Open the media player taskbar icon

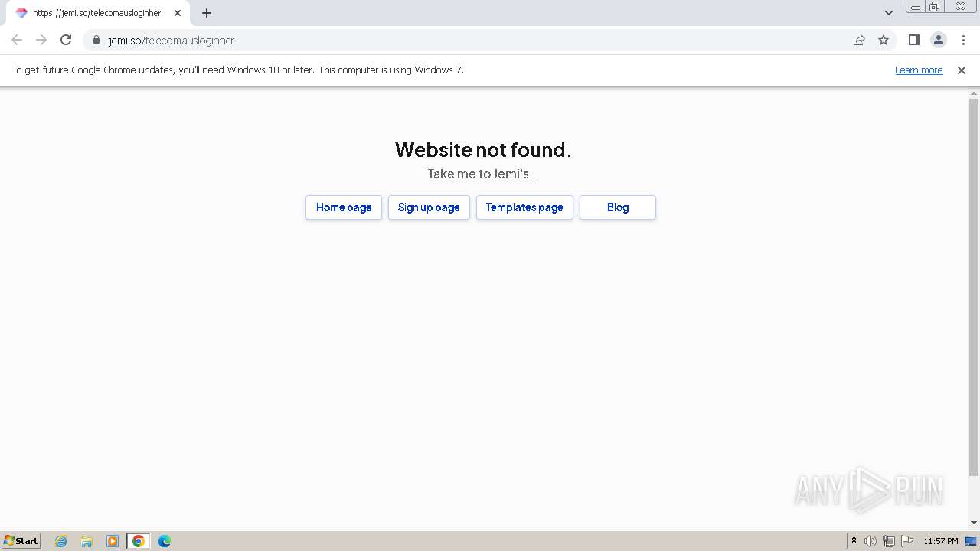113,541
